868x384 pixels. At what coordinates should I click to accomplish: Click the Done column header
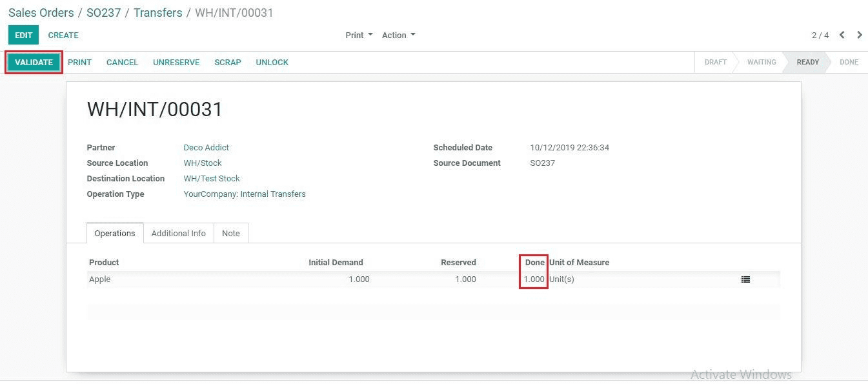pos(534,263)
